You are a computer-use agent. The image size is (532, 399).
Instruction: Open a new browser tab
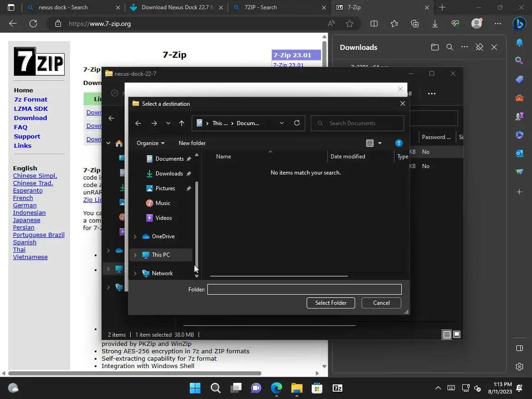(x=442, y=7)
